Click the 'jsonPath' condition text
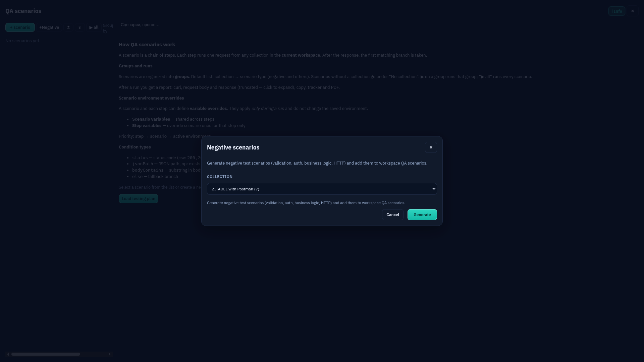Viewport: 644px width, 362px height. coord(143,164)
